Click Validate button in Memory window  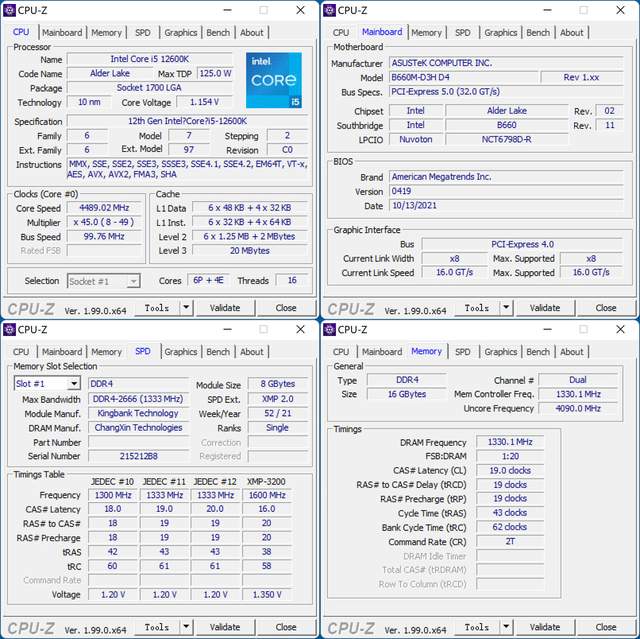(x=545, y=627)
